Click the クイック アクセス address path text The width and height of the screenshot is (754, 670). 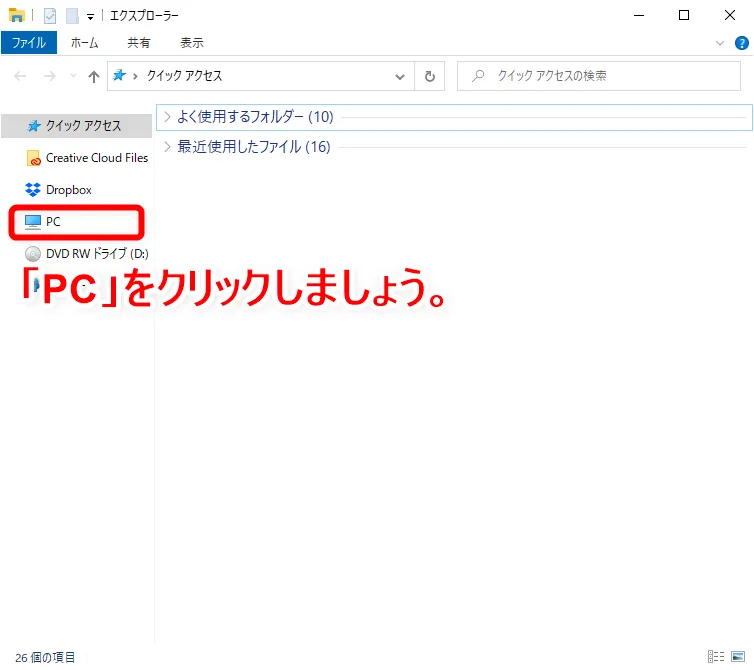pyautogui.click(x=184, y=76)
